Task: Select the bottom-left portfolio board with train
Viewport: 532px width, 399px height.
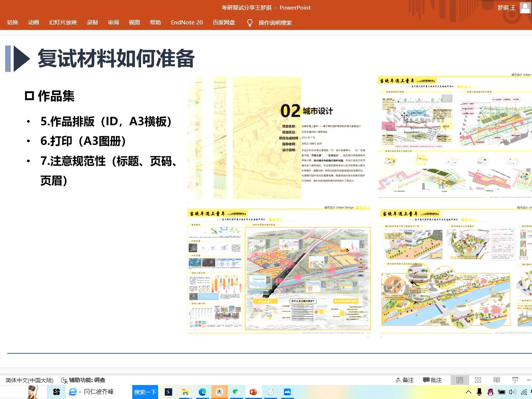Action: (279, 270)
